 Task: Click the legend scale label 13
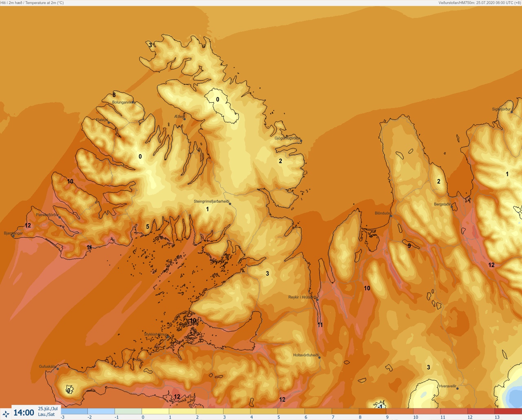[x=497, y=417]
